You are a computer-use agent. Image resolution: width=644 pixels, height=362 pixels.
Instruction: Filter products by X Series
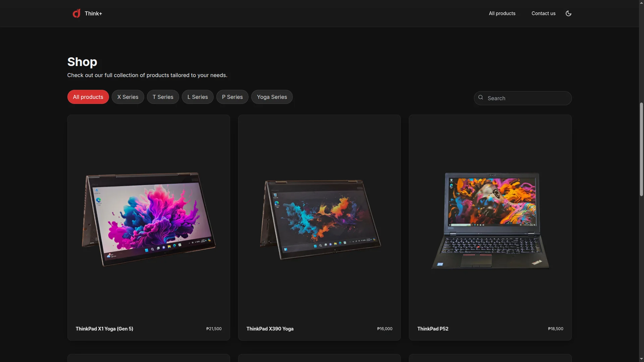(x=128, y=97)
